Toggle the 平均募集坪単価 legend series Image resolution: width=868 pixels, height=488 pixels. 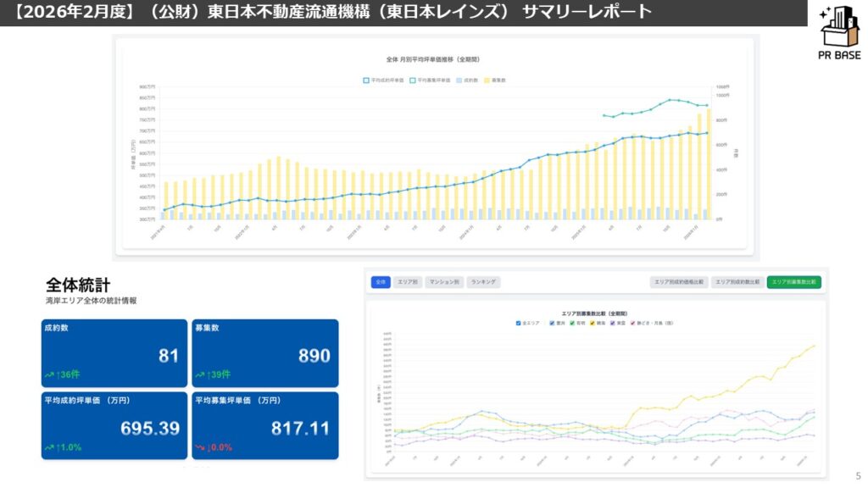click(x=412, y=80)
